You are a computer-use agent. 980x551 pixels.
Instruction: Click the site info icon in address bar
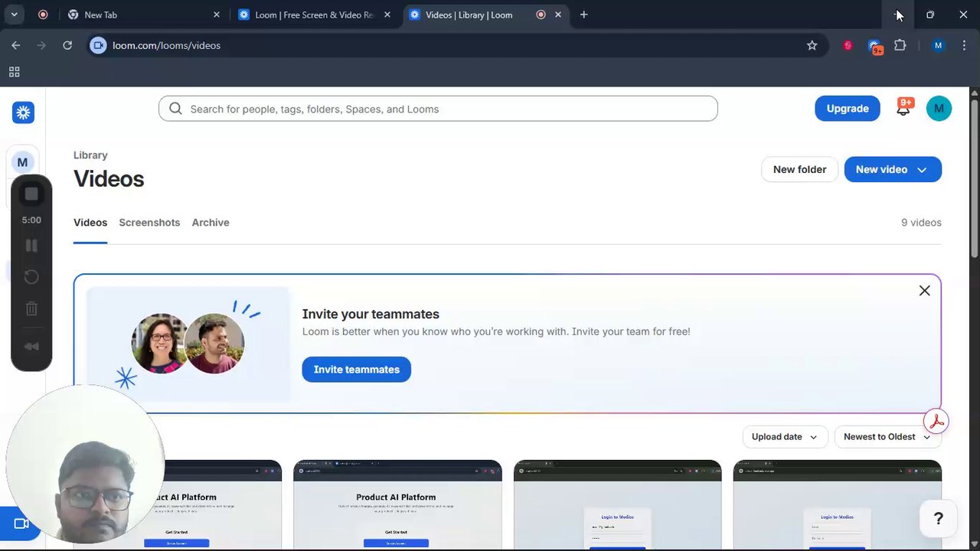click(x=97, y=45)
